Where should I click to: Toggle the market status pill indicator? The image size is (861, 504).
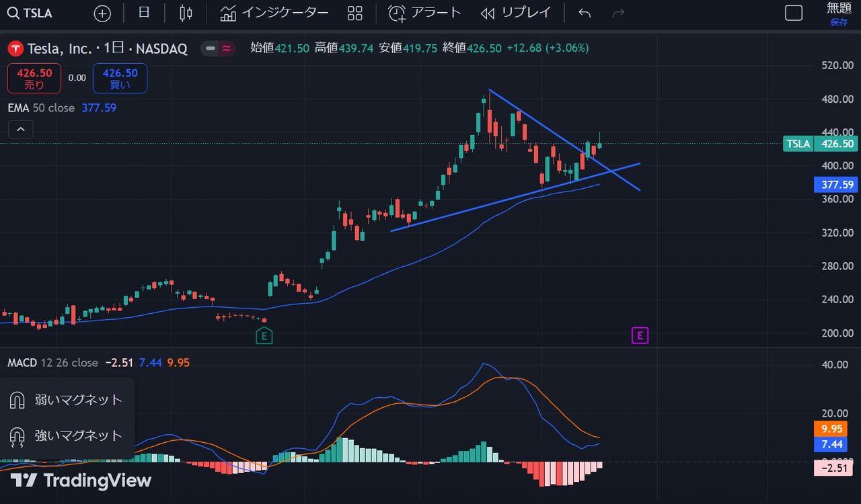219,48
